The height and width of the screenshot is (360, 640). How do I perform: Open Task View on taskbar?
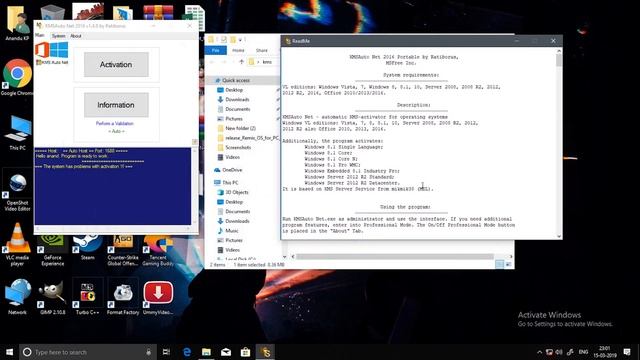click(x=166, y=352)
